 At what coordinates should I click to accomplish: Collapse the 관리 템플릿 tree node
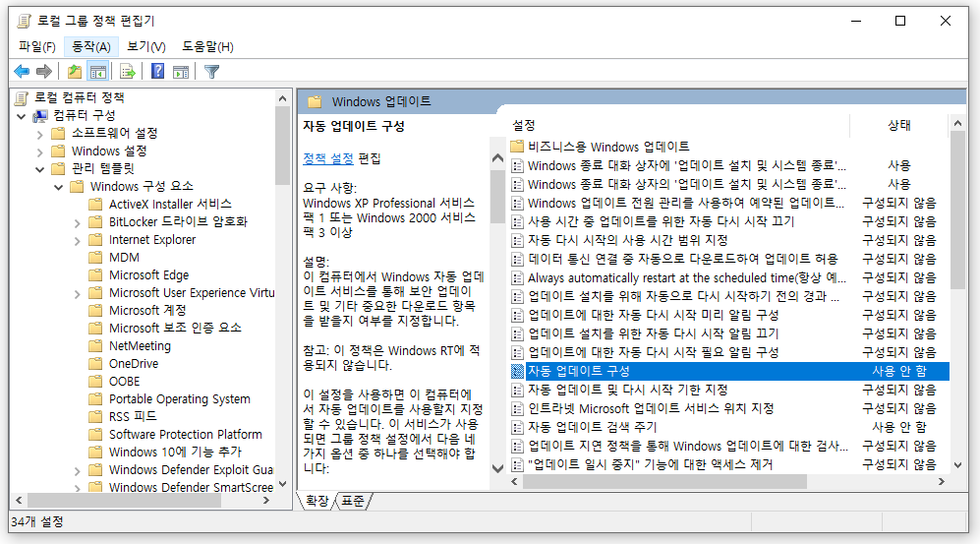pyautogui.click(x=40, y=169)
